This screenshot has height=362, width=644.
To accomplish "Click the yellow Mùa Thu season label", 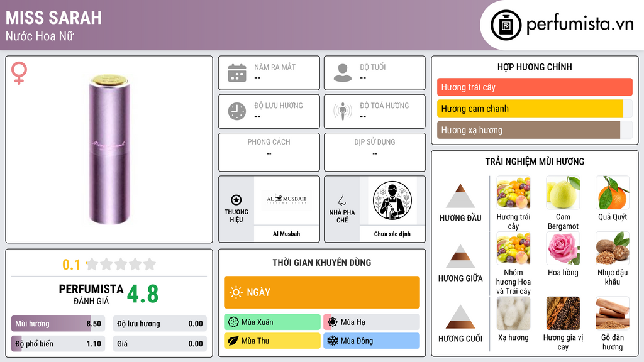I will click(x=272, y=341).
